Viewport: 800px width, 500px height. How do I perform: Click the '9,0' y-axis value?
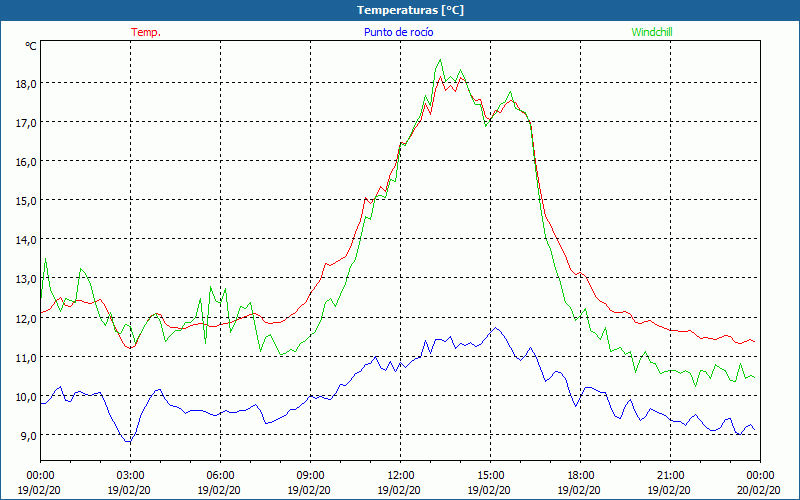(28, 436)
